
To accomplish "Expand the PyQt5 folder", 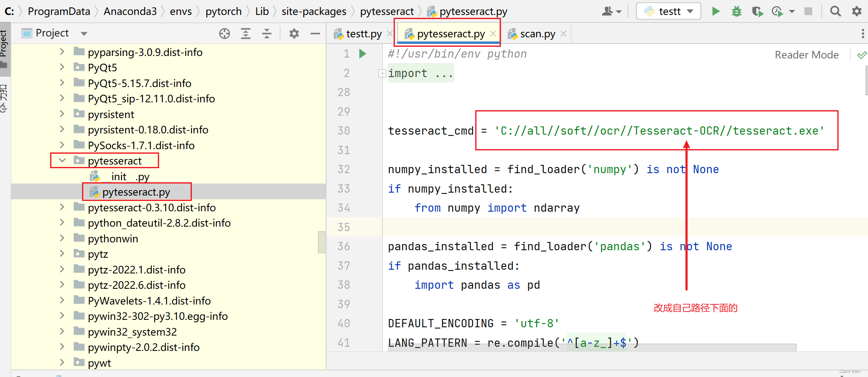I will [62, 67].
